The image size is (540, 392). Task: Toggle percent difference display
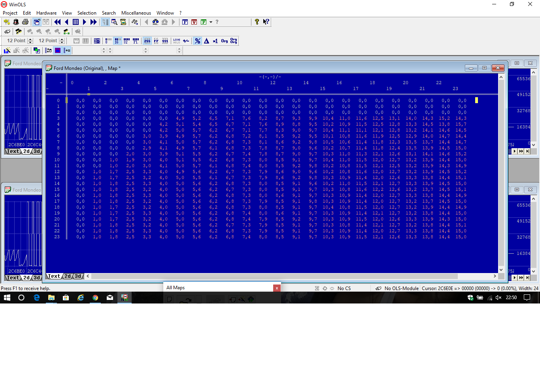click(197, 41)
